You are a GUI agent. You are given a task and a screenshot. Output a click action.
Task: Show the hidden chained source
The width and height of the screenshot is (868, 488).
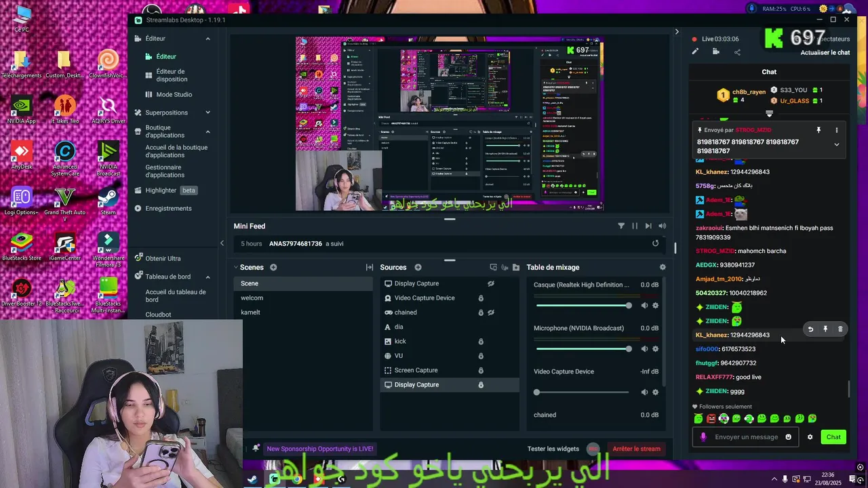pyautogui.click(x=491, y=312)
